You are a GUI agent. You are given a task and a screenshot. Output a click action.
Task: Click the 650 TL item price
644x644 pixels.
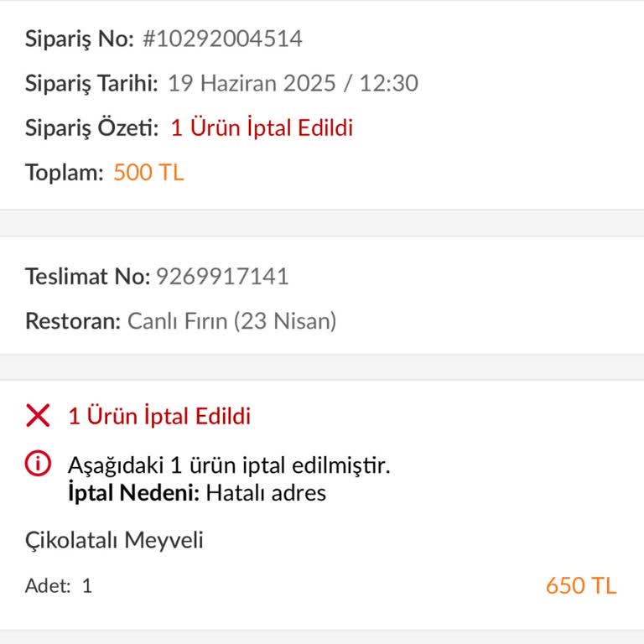580,585
